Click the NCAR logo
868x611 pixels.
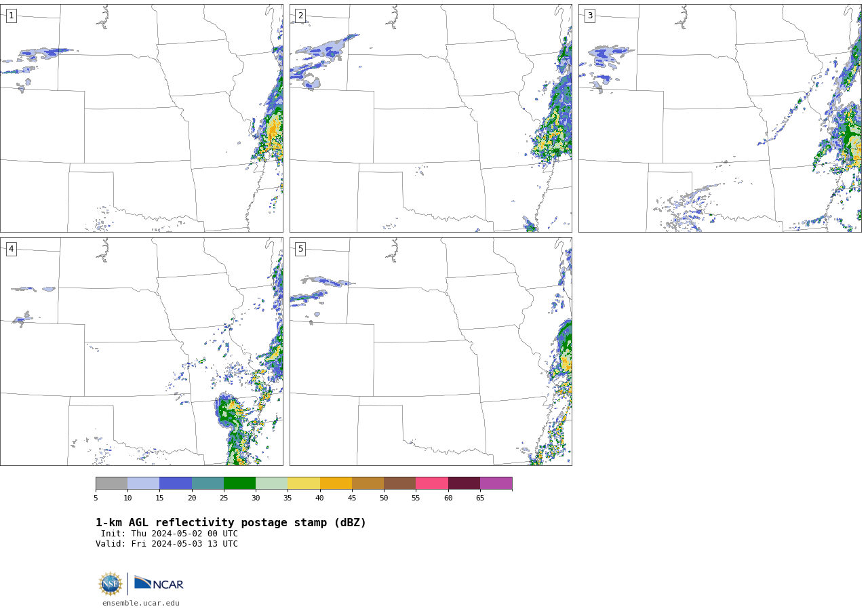click(x=159, y=583)
